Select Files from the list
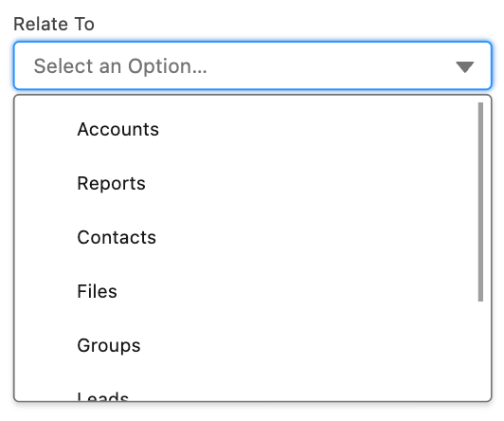The height and width of the screenshot is (421, 504). tap(252, 291)
